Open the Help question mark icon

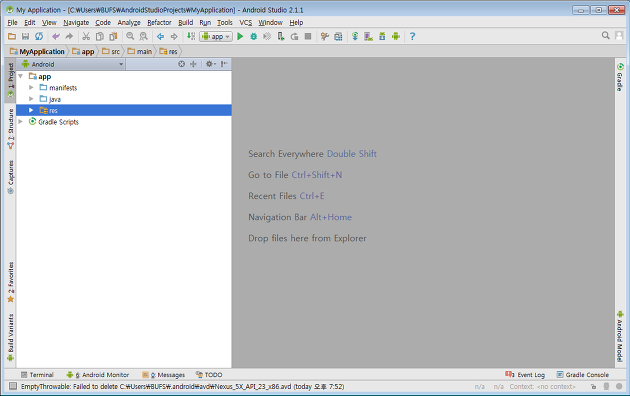[412, 37]
